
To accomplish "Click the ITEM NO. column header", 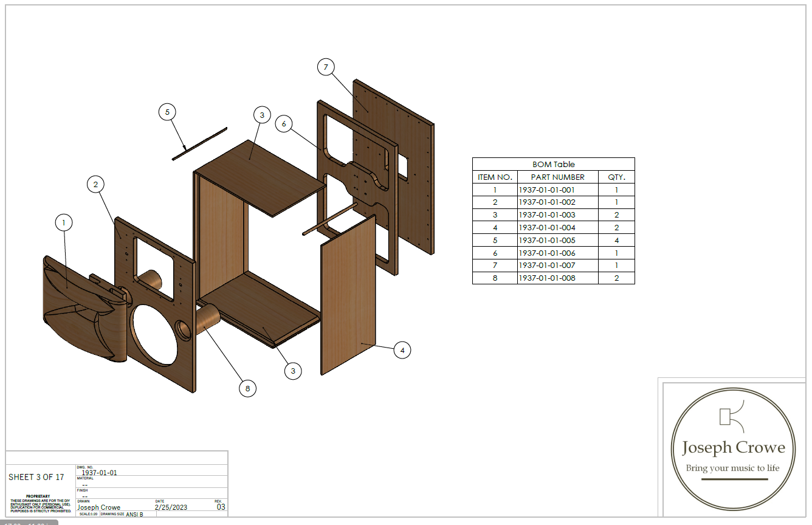I will (495, 177).
